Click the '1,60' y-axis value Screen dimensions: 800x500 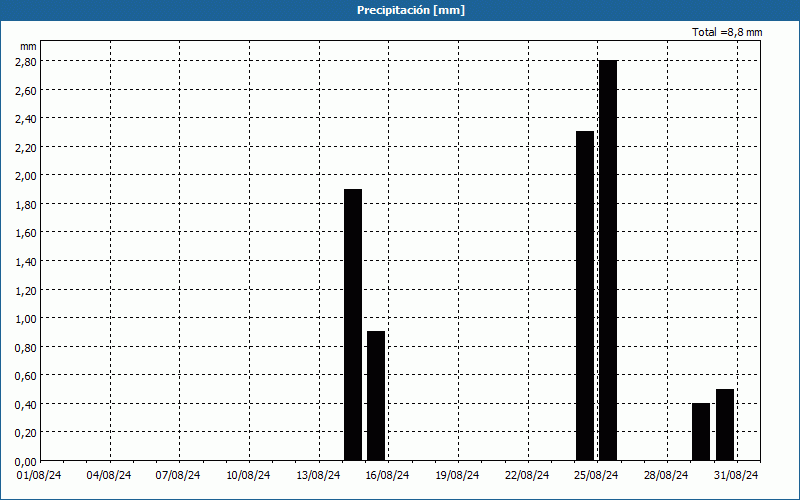click(x=26, y=233)
